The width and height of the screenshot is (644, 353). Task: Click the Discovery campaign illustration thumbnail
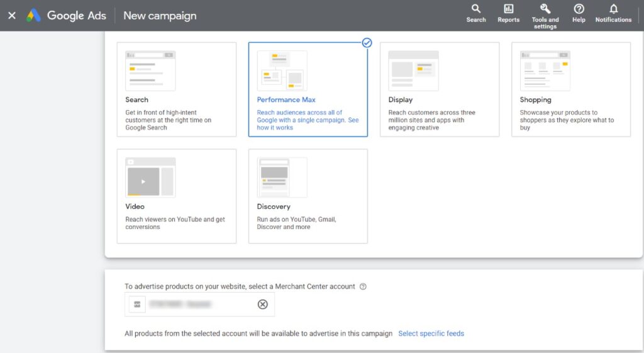(x=282, y=177)
